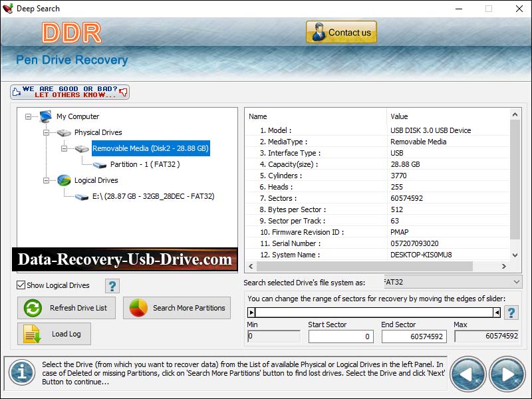Click the Contact us button
Viewport: 532px width, 399px height.
341,32
